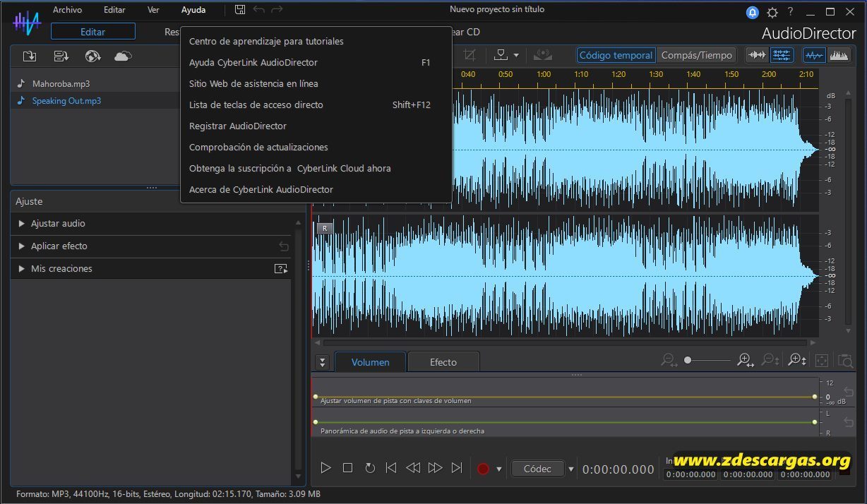Click the Códec button
Image resolution: width=867 pixels, height=504 pixels.
pyautogui.click(x=537, y=469)
